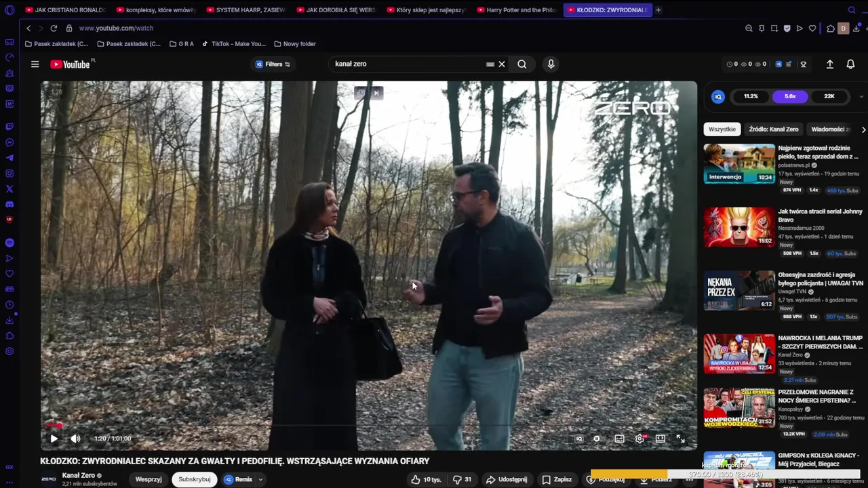Click the magnifier search button
Viewport: 868px width, 488px height.
point(521,64)
